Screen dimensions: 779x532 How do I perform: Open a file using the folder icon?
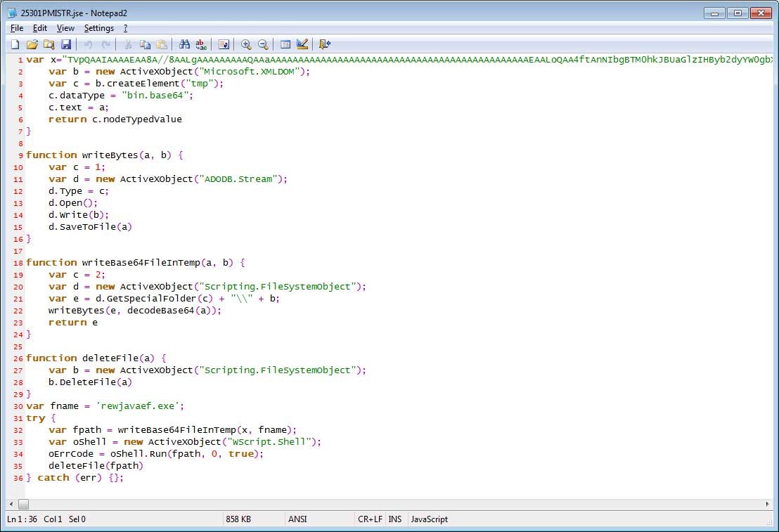pyautogui.click(x=32, y=45)
